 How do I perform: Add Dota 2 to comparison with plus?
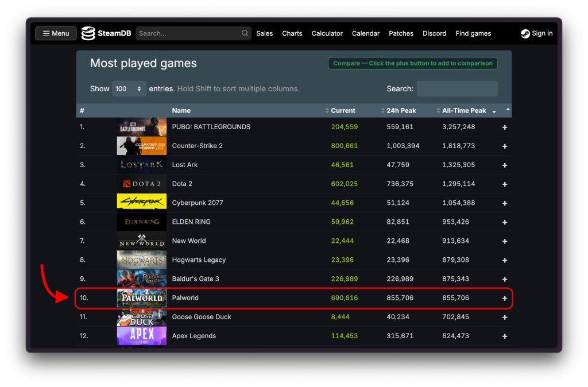coord(505,184)
